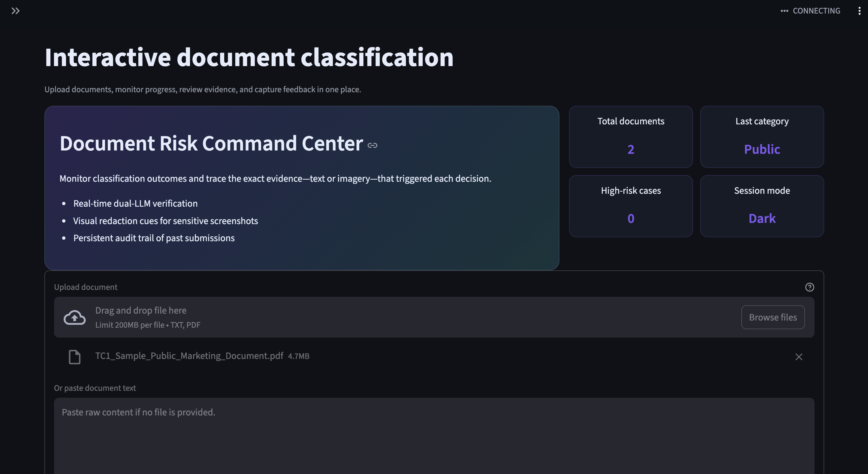Click the Real-time dual-LLM verification bullet
Screen dimensions: 868x474
tap(135, 203)
